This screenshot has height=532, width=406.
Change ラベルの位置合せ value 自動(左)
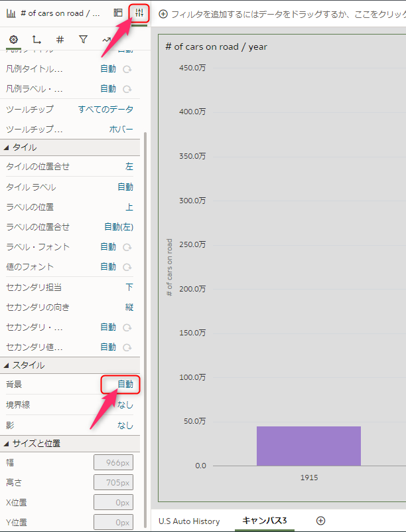[119, 227]
